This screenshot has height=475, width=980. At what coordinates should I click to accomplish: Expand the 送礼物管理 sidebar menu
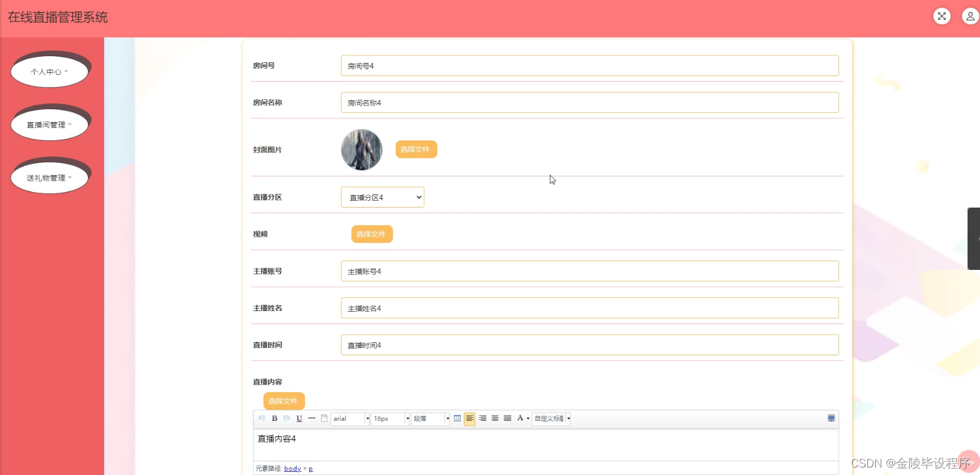(50, 178)
